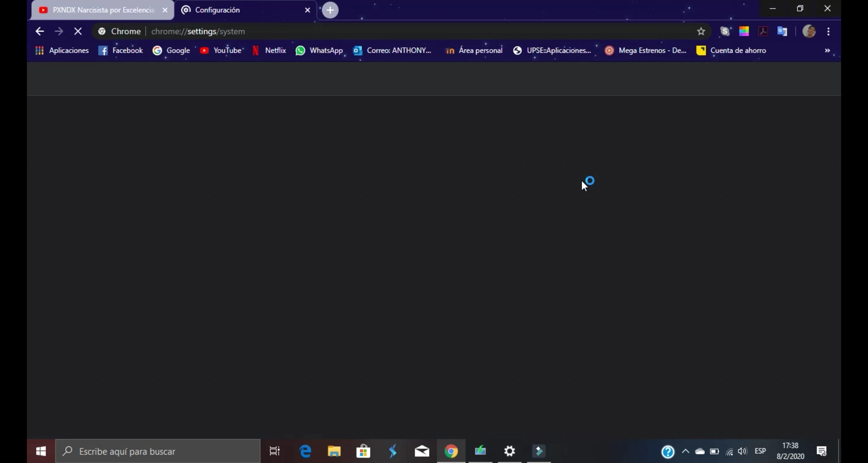Open Windows Settings gear in taskbar
Image resolution: width=868 pixels, height=463 pixels.
(x=509, y=451)
